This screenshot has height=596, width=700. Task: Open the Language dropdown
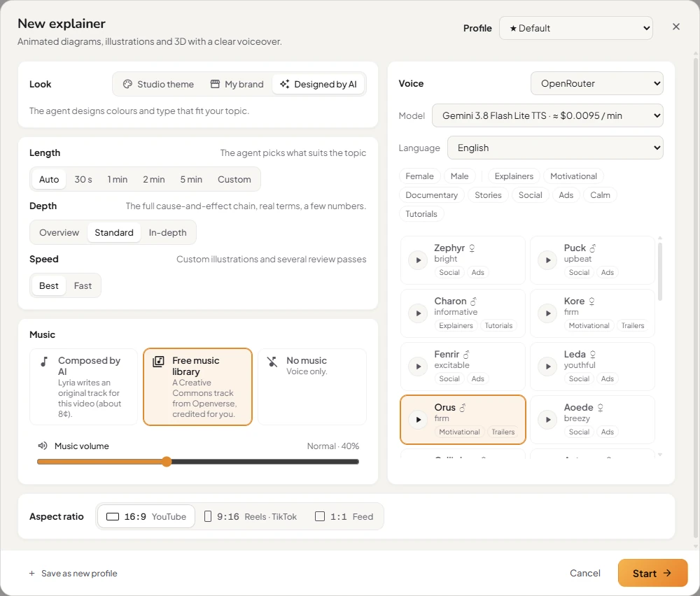point(555,148)
